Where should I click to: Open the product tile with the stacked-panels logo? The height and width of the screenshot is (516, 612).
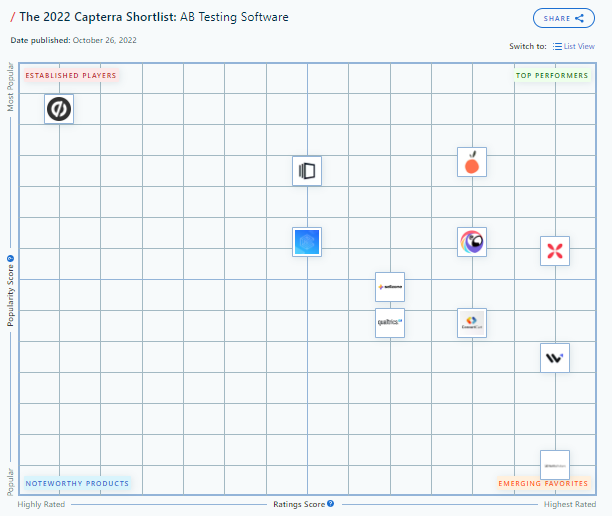click(x=307, y=171)
